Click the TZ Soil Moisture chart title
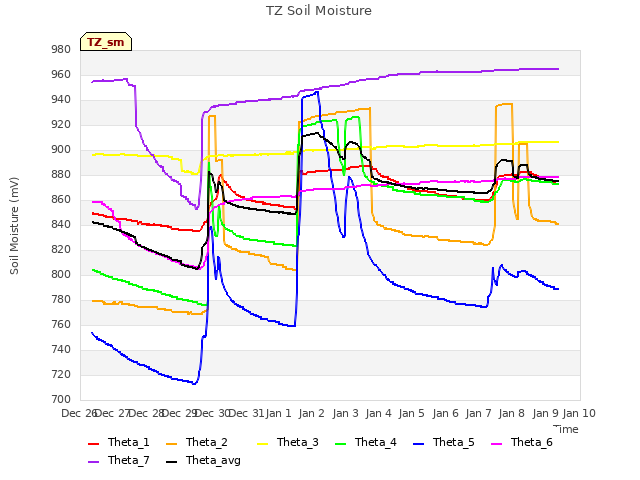Image resolution: width=640 pixels, height=480 pixels. pos(319,11)
